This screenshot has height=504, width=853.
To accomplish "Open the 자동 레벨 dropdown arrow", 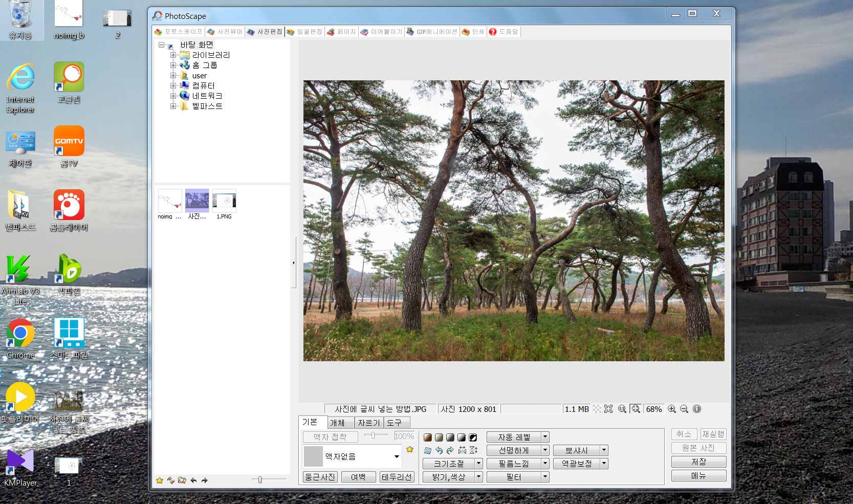I will click(x=545, y=437).
